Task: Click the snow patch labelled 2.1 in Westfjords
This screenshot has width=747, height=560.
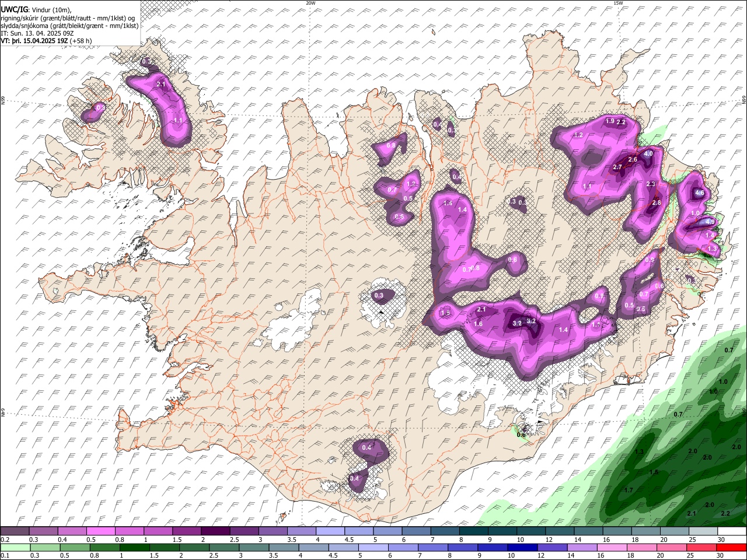Action: click(162, 85)
